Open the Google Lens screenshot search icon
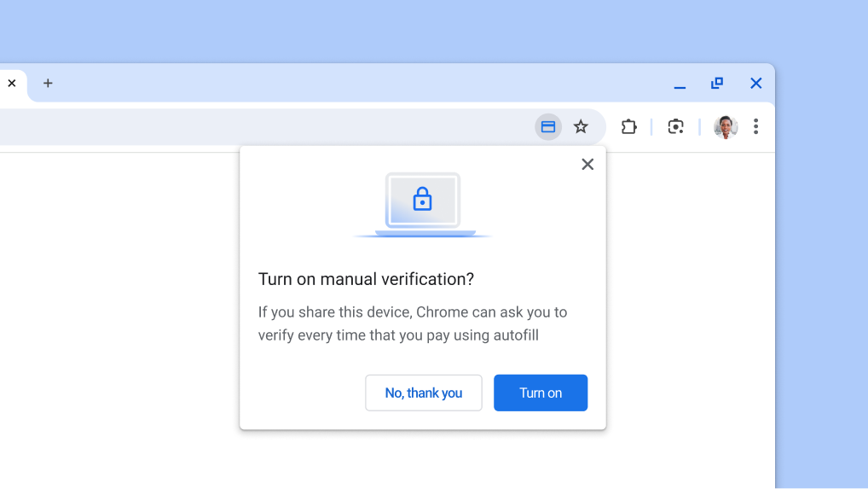The width and height of the screenshot is (868, 489). point(675,127)
